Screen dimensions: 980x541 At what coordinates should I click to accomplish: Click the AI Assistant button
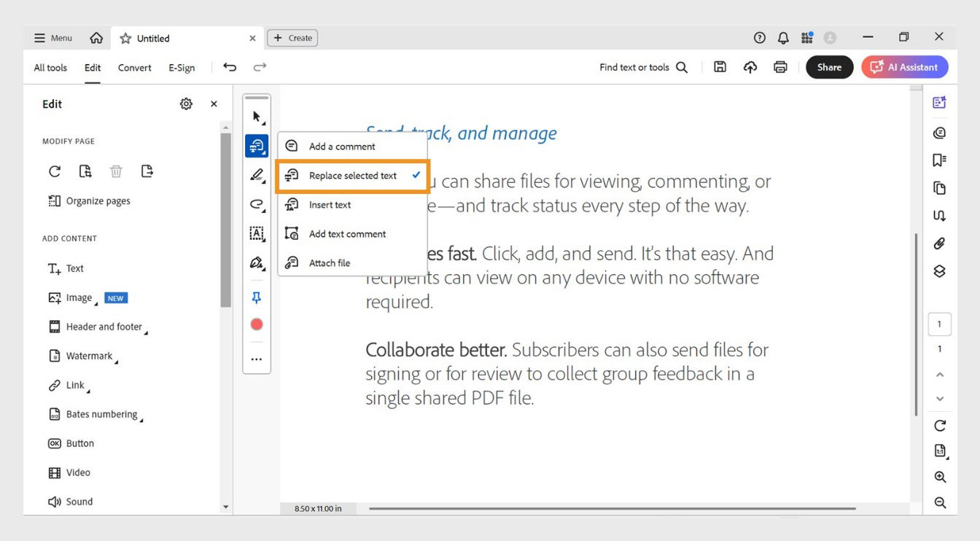(x=904, y=66)
